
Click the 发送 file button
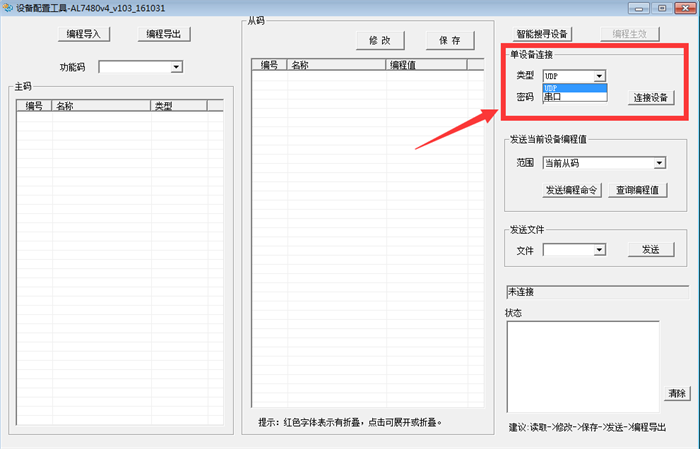651,249
